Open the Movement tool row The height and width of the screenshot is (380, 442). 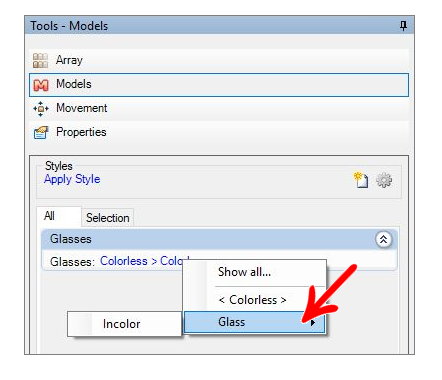pos(219,108)
